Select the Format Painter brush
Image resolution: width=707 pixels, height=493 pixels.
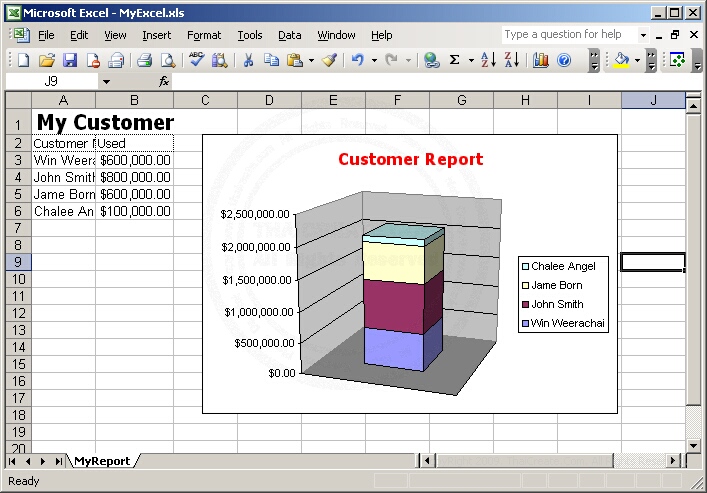click(329, 60)
